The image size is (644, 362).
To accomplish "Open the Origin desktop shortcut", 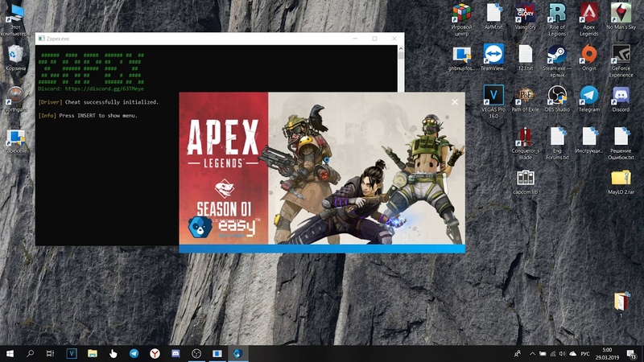I will pos(589,57).
